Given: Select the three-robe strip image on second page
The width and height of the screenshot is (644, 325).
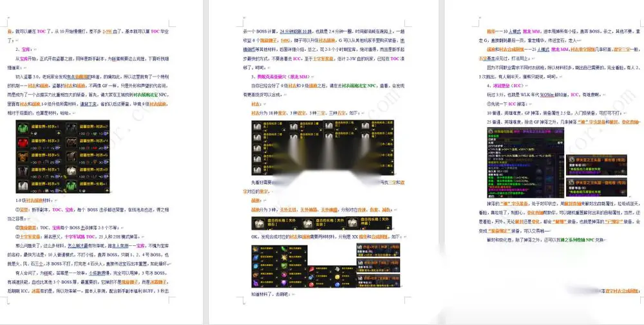Looking at the screenshot, I should click(321, 223).
